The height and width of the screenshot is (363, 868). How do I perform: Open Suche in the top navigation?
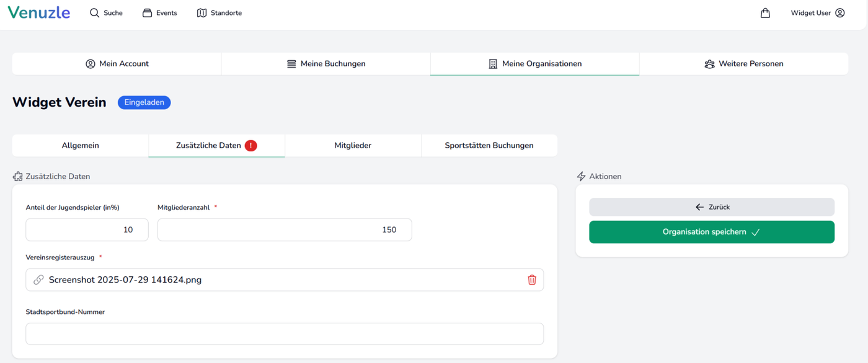(106, 12)
